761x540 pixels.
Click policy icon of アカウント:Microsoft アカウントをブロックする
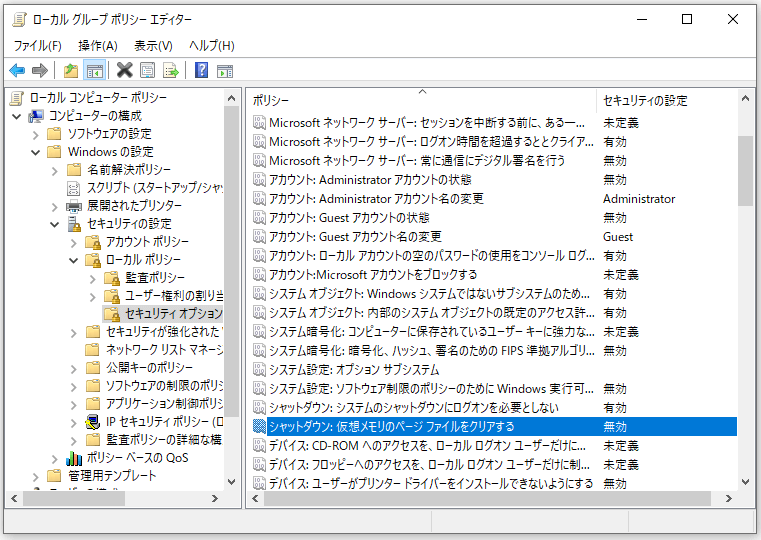tap(259, 275)
